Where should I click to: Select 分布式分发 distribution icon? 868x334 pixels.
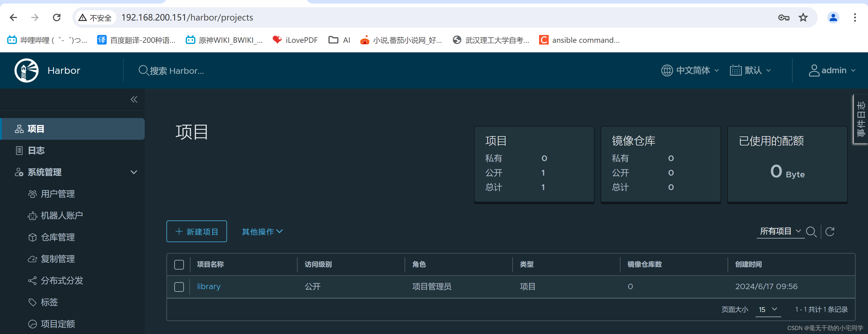[32, 280]
